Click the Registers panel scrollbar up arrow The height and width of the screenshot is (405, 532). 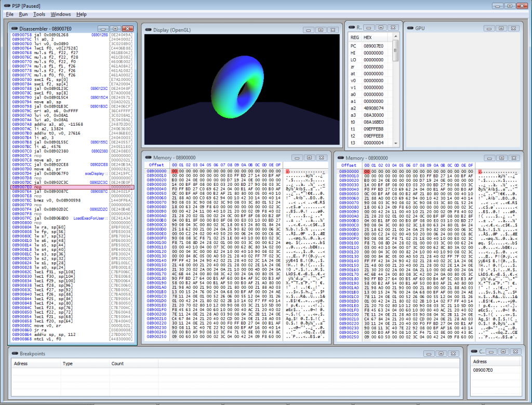tap(395, 35)
